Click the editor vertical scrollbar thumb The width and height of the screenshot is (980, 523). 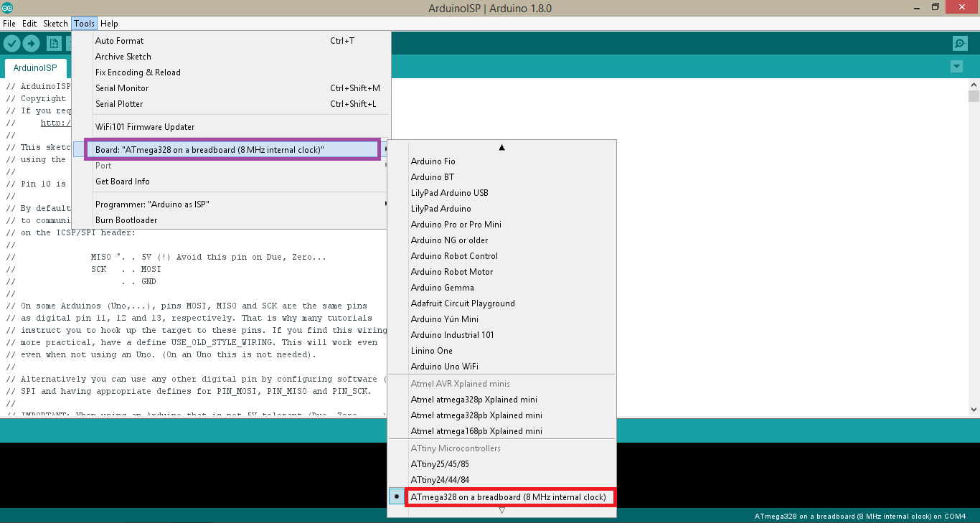pyautogui.click(x=974, y=97)
